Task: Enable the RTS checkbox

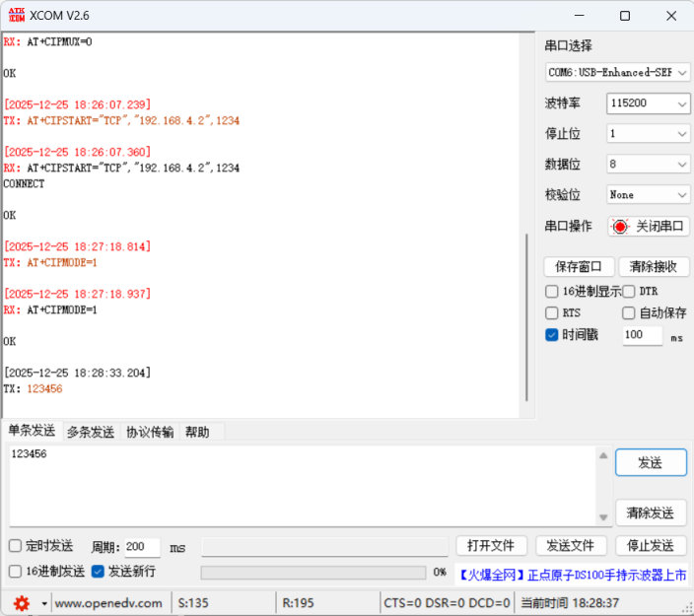Action: click(551, 312)
